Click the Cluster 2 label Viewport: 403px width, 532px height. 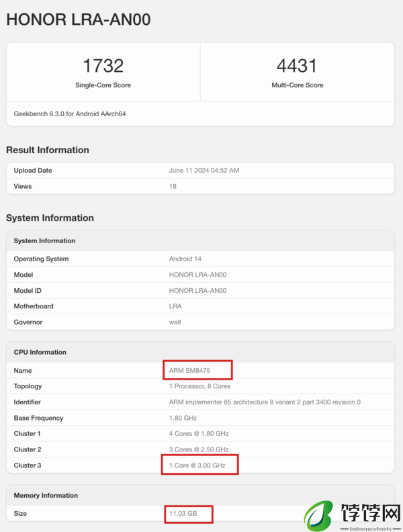pyautogui.click(x=28, y=449)
